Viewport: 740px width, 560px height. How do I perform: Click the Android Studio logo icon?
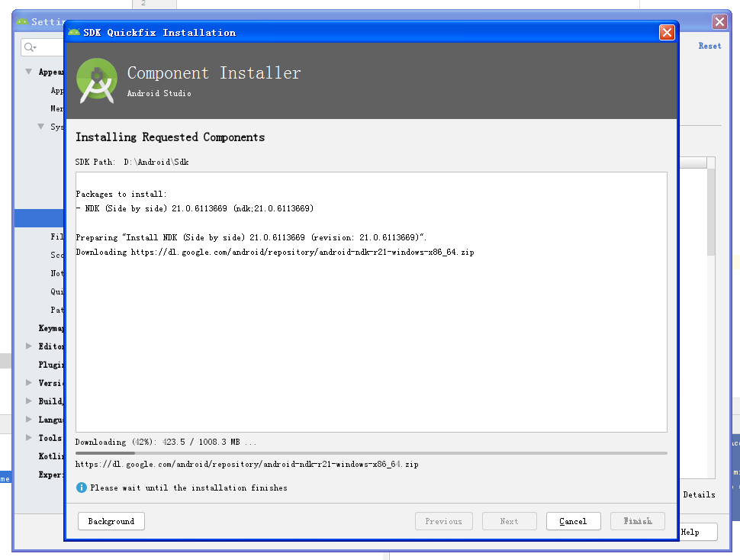tap(97, 81)
